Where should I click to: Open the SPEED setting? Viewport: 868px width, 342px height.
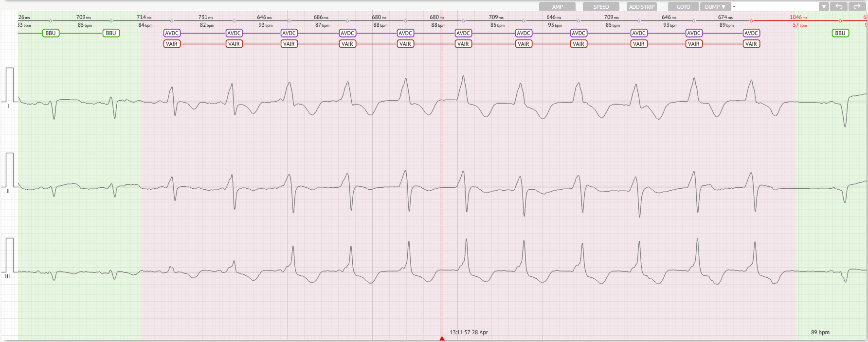tap(601, 7)
